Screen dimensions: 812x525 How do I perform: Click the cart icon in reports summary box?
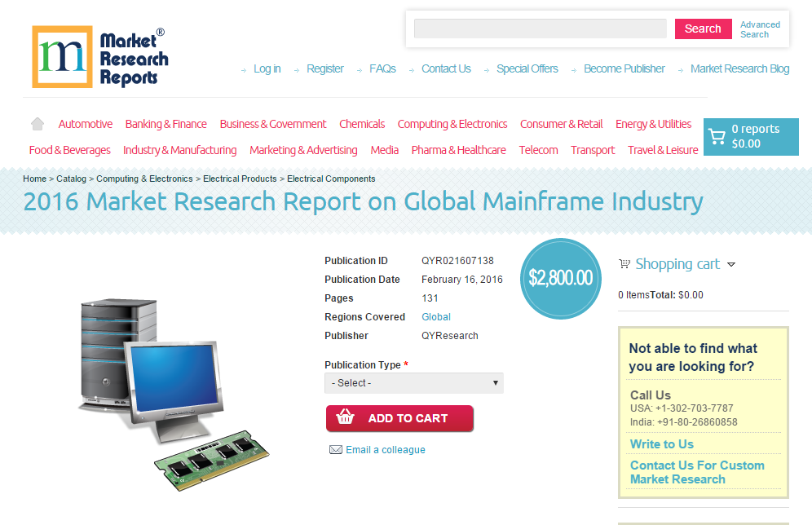click(x=717, y=137)
